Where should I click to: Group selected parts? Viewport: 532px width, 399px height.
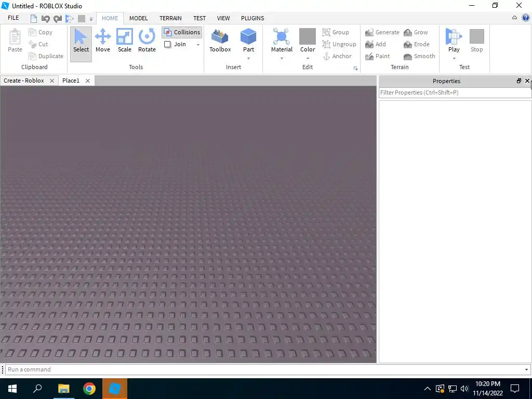(x=336, y=32)
